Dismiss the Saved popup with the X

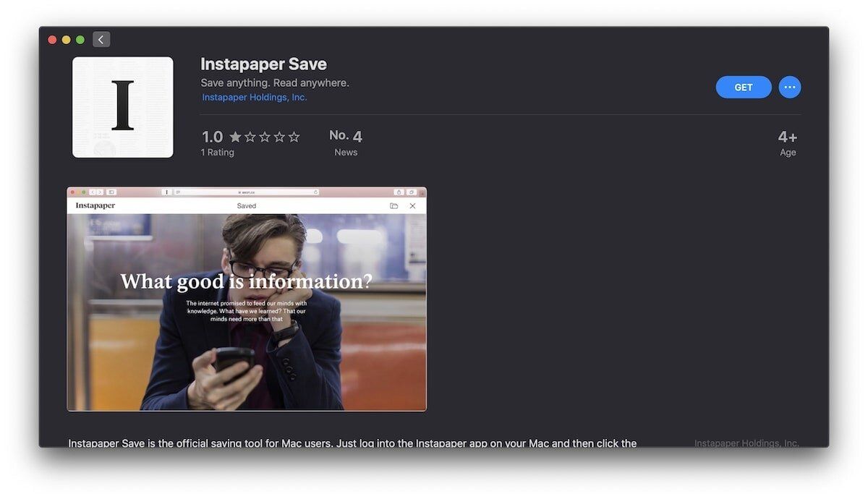(x=412, y=205)
